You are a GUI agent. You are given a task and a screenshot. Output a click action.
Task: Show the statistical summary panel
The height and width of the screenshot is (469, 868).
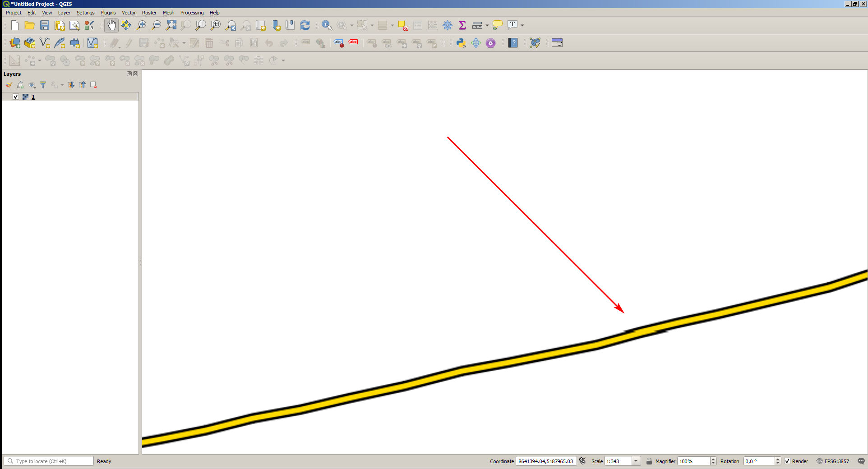tap(462, 25)
